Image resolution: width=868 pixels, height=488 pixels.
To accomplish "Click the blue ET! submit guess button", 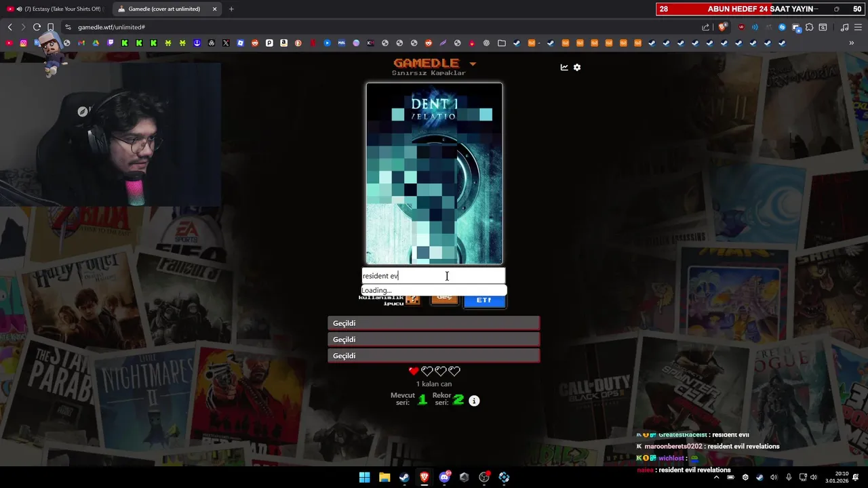I will point(484,300).
